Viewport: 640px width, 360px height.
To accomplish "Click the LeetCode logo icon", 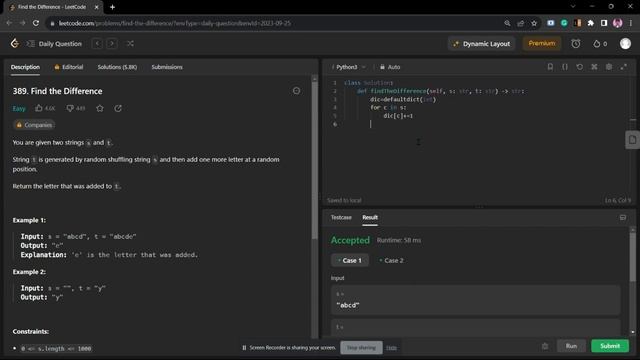I will 15,43.
